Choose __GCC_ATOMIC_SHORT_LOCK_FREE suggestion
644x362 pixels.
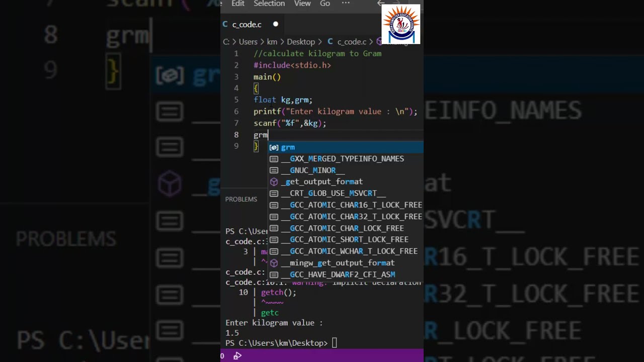click(x=346, y=240)
